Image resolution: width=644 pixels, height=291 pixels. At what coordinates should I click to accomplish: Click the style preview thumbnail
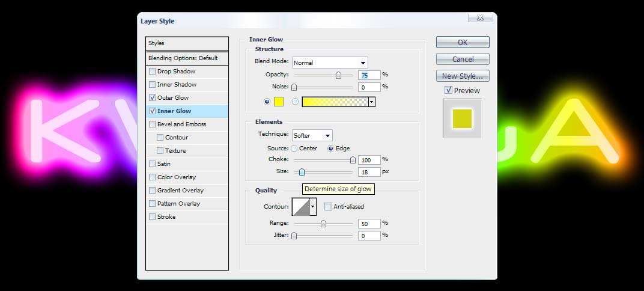pos(462,118)
